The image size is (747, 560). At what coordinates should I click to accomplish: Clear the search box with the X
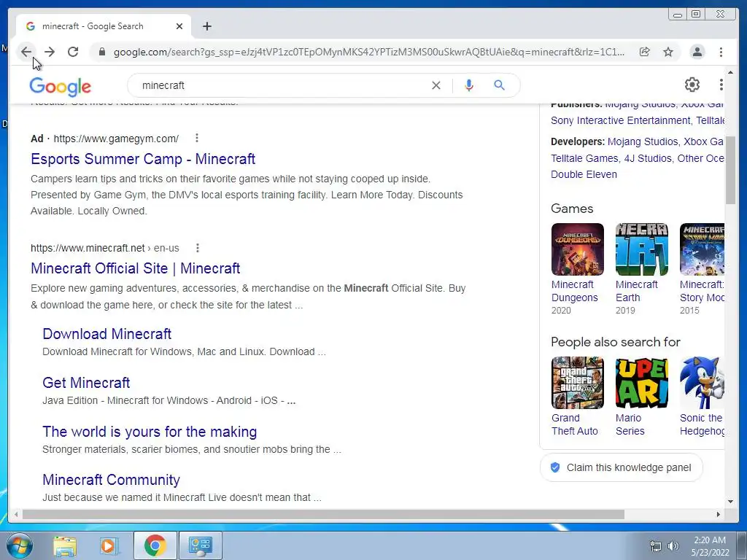coord(436,85)
